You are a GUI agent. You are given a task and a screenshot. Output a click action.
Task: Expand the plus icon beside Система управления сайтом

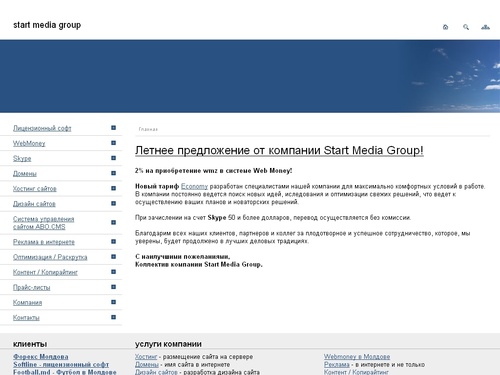[113, 222]
